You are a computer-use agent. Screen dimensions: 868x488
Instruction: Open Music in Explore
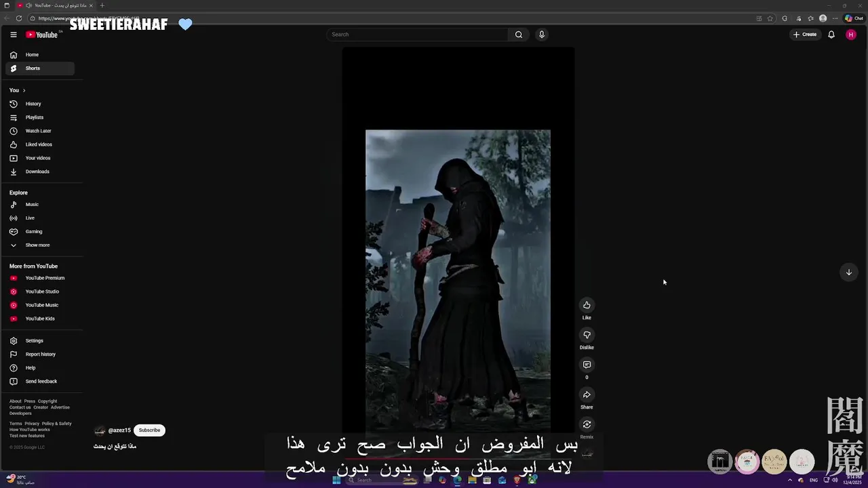point(40,205)
